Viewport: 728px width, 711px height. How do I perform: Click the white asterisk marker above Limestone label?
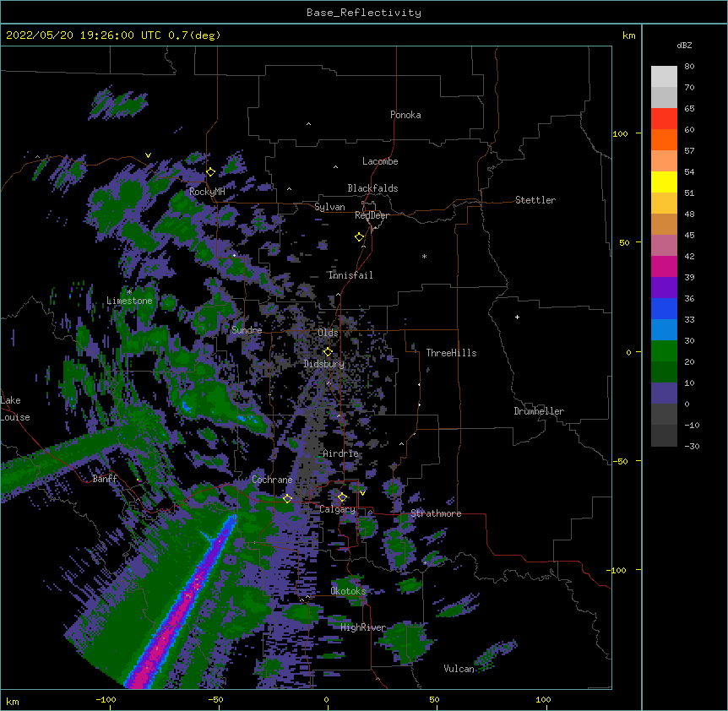129,292
